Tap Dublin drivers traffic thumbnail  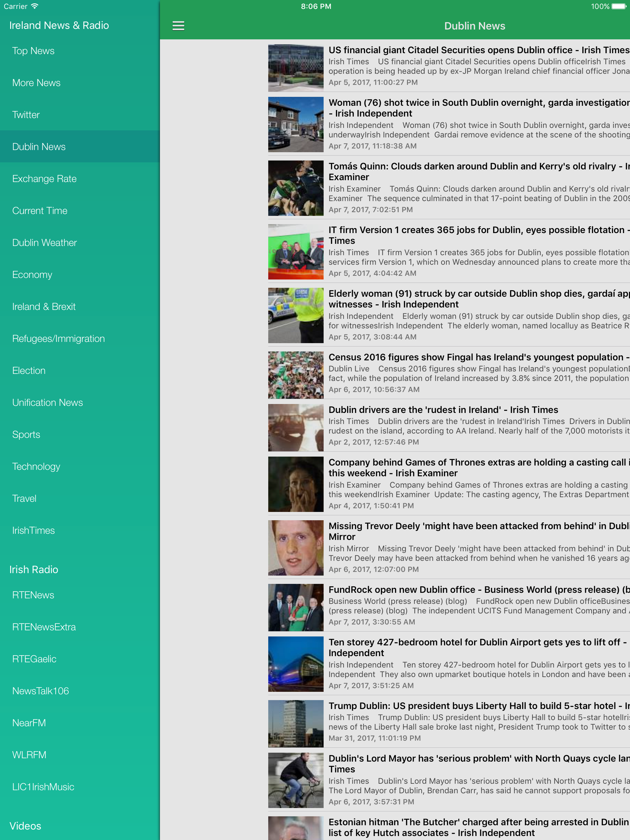[296, 427]
